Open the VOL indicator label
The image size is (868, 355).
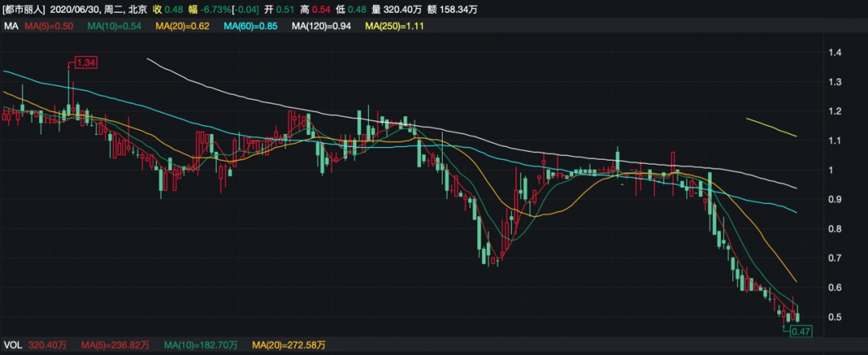pos(14,345)
